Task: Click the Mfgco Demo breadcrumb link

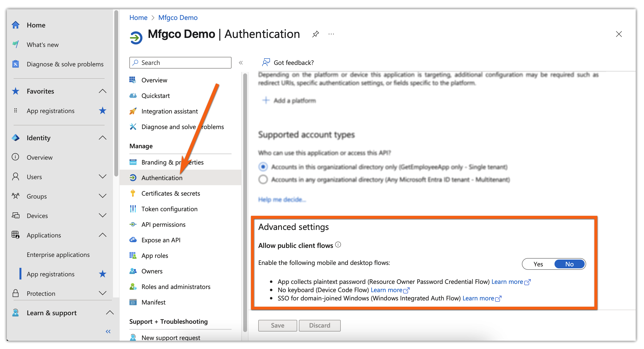Action: tap(178, 17)
